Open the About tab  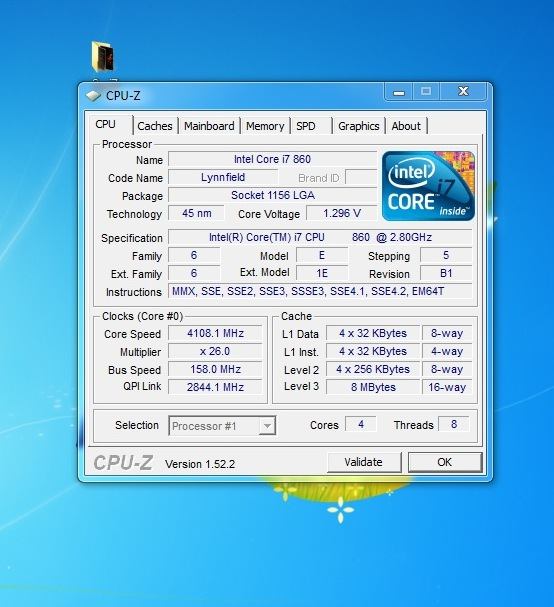406,126
